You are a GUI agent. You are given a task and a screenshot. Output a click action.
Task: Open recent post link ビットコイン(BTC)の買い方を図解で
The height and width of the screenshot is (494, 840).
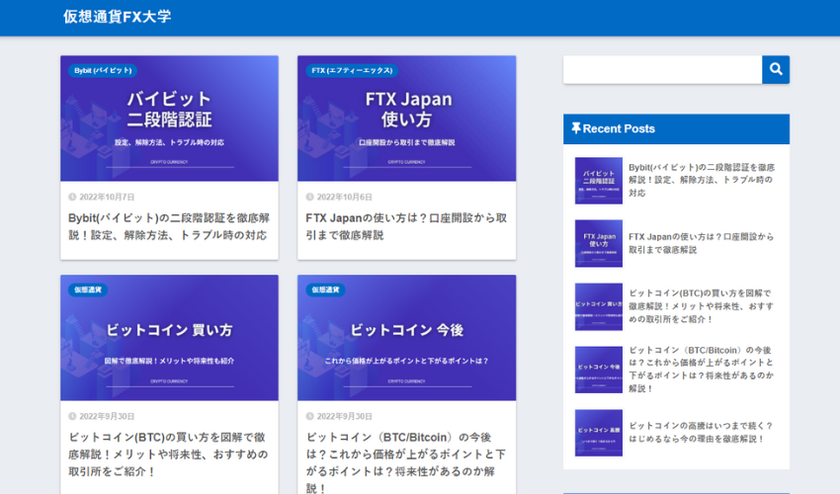(701, 306)
